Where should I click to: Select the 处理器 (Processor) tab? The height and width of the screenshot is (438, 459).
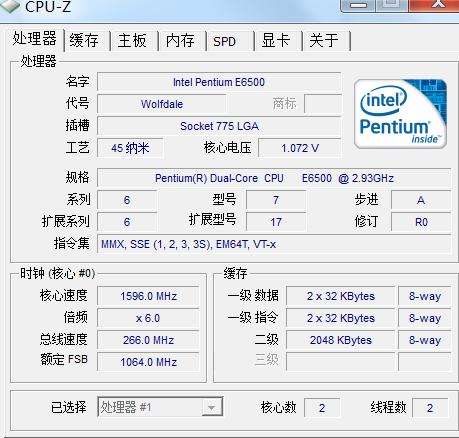[34, 39]
